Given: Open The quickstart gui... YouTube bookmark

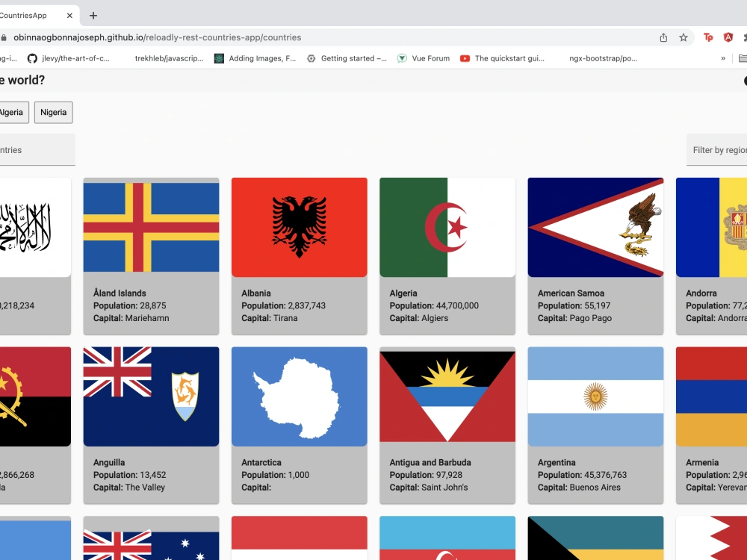Looking at the screenshot, I should tap(502, 58).
